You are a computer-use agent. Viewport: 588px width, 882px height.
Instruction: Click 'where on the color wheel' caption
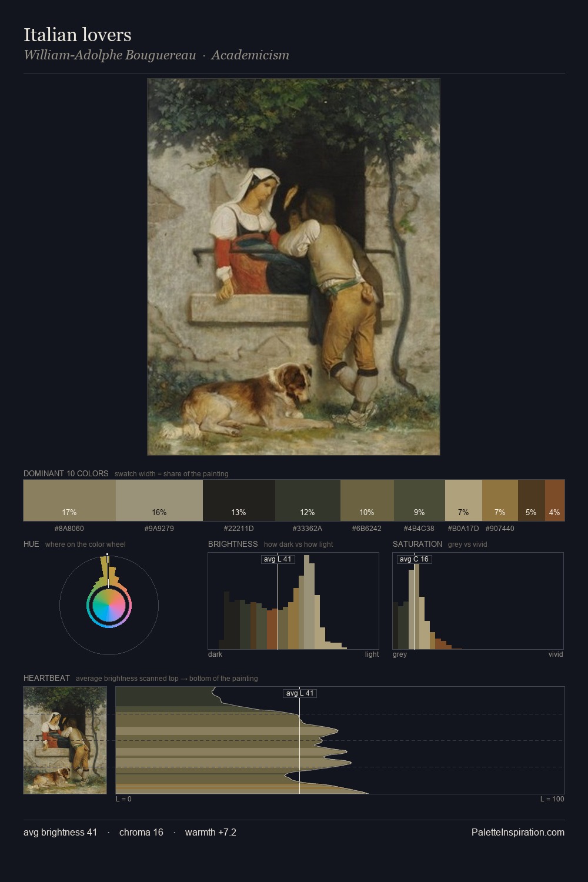85,544
